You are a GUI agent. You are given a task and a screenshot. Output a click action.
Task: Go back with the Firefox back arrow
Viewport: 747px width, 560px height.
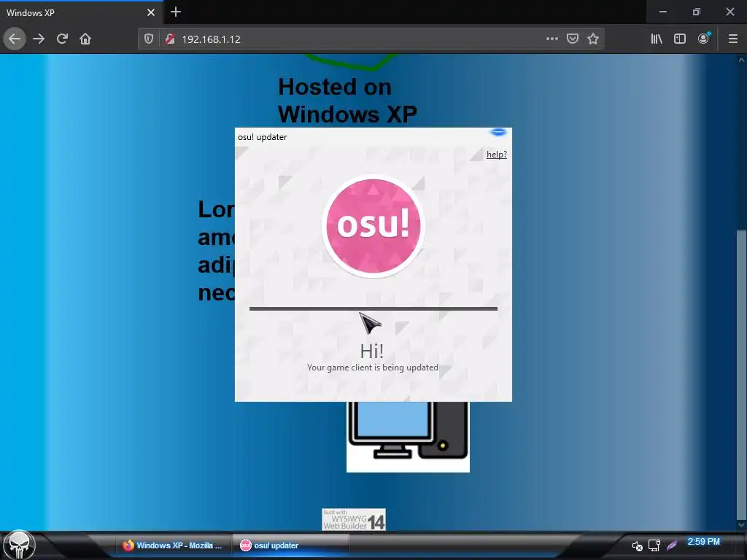[x=15, y=39]
